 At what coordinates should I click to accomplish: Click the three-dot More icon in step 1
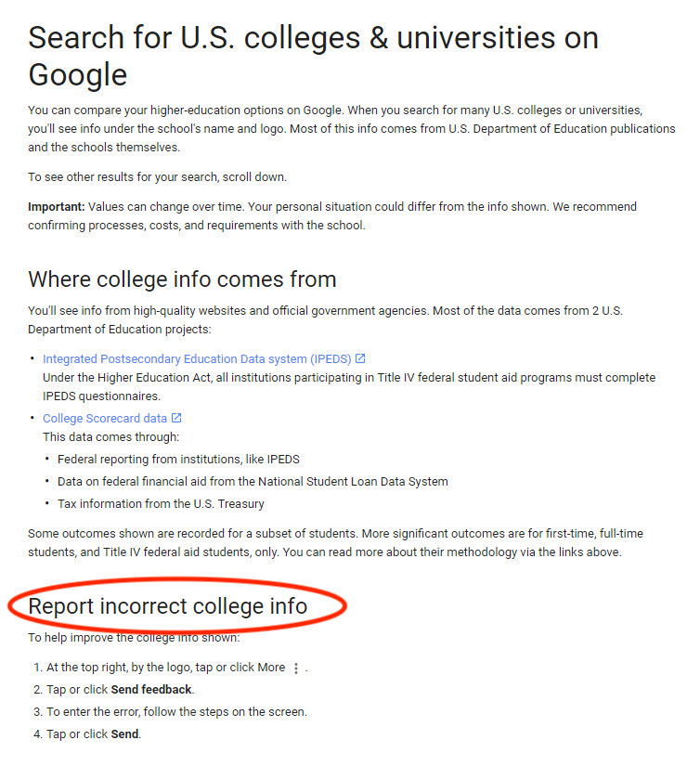[x=296, y=669]
